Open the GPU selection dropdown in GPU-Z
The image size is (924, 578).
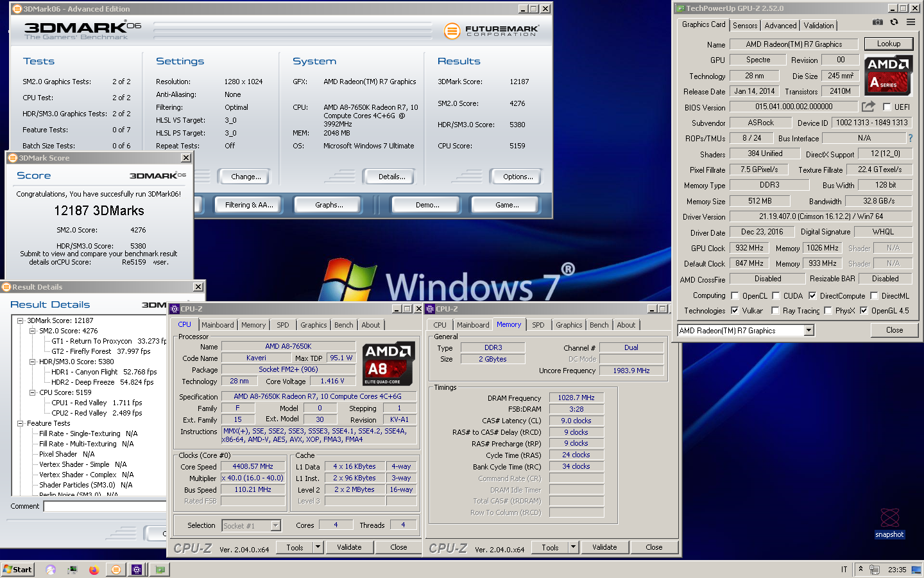tap(809, 330)
